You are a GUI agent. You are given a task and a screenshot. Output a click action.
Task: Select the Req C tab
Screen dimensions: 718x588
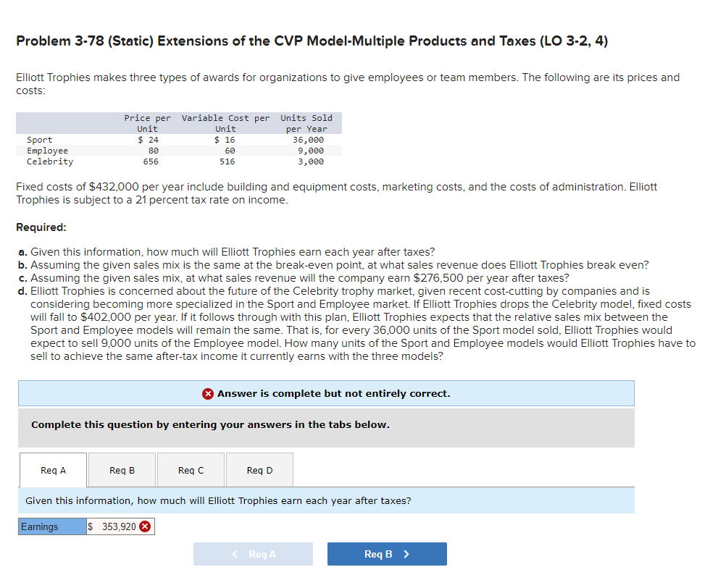click(190, 469)
